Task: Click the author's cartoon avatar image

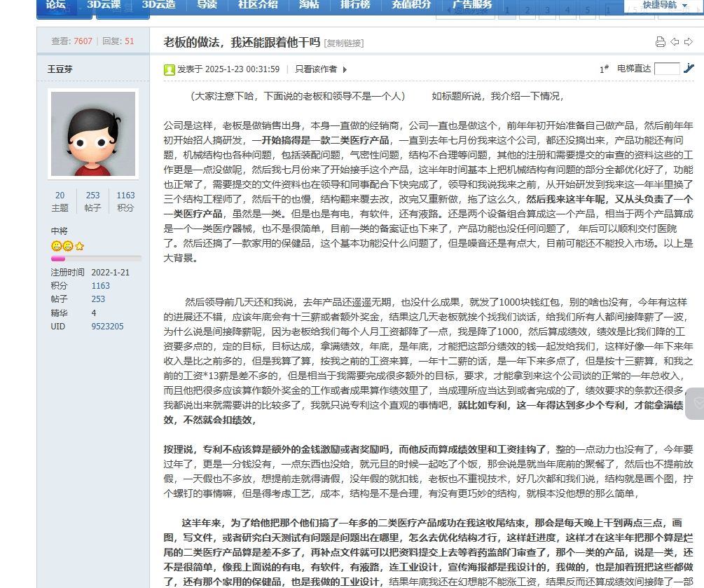Action: tap(92, 133)
